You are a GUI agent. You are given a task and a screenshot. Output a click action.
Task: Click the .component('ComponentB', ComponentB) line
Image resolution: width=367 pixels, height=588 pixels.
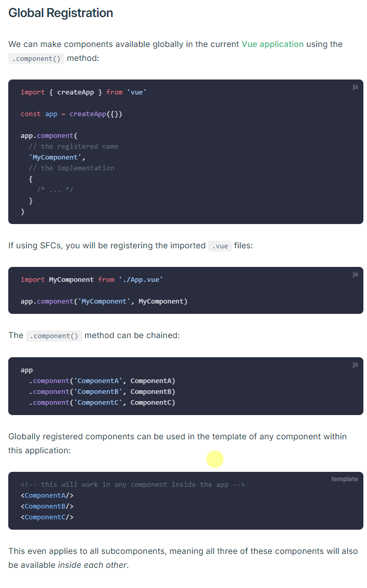(x=102, y=392)
